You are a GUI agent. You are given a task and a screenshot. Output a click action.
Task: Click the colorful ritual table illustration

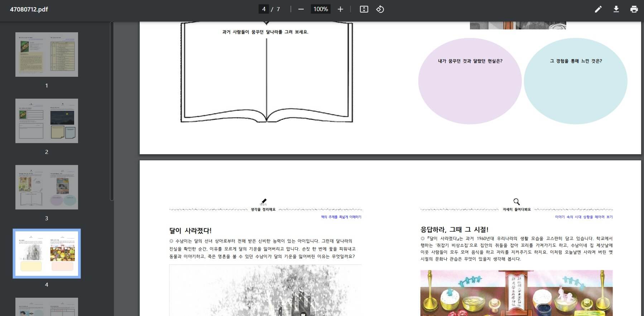(x=516, y=293)
